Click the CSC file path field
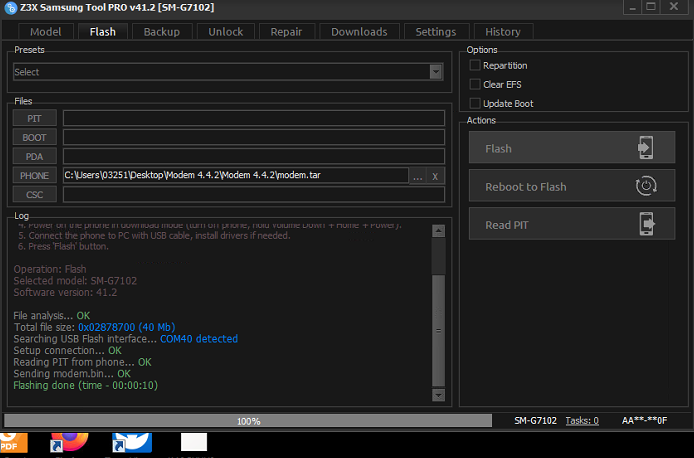Screen dimensions: 694x458 [x=254, y=194]
